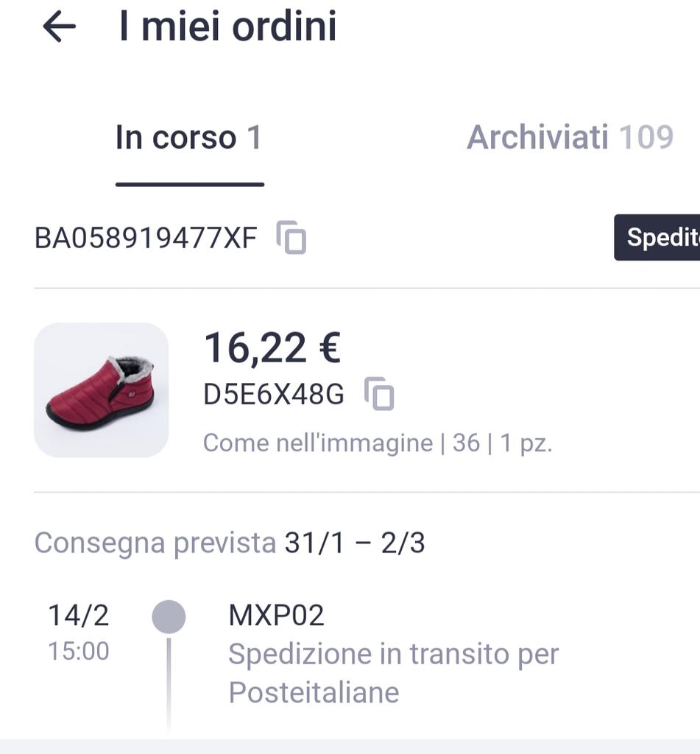Image resolution: width=700 pixels, height=754 pixels.
Task: Open the In corso tab
Action: click(x=188, y=138)
